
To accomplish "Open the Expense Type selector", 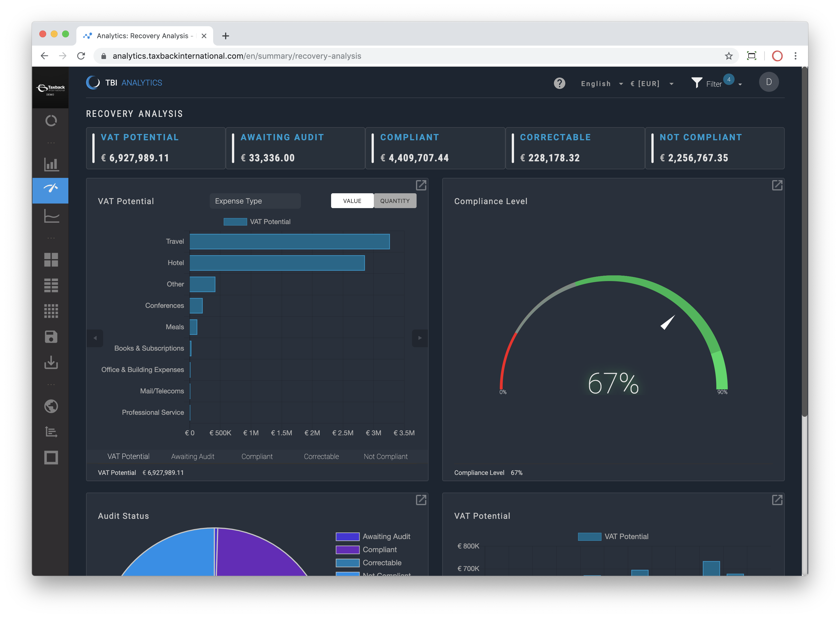I will pos(255,201).
